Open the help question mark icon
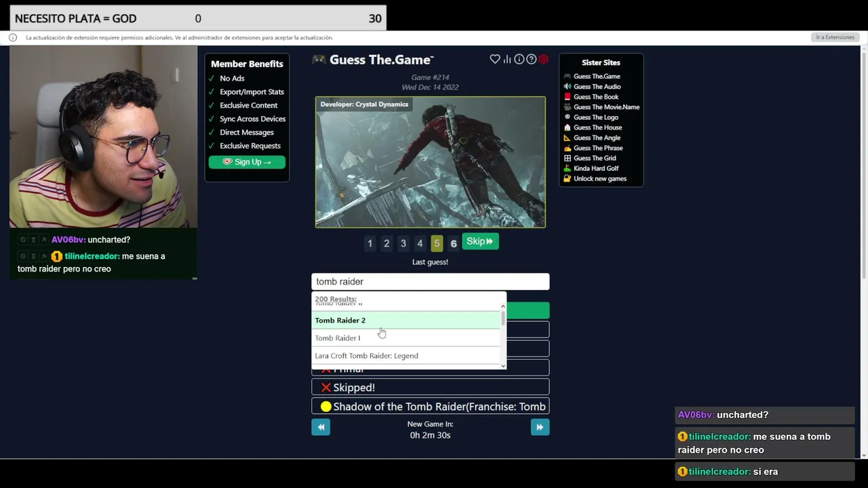The image size is (868, 488). pyautogui.click(x=532, y=60)
